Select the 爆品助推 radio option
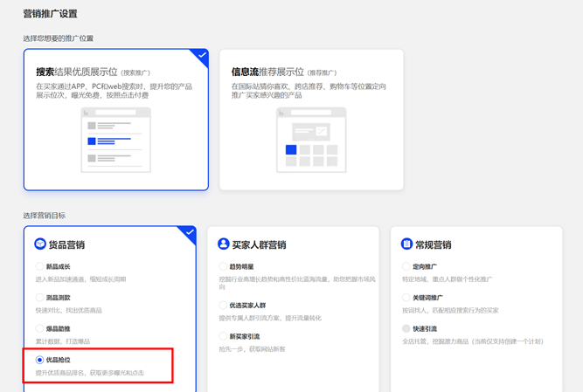This screenshot has width=583, height=392. 40,329
